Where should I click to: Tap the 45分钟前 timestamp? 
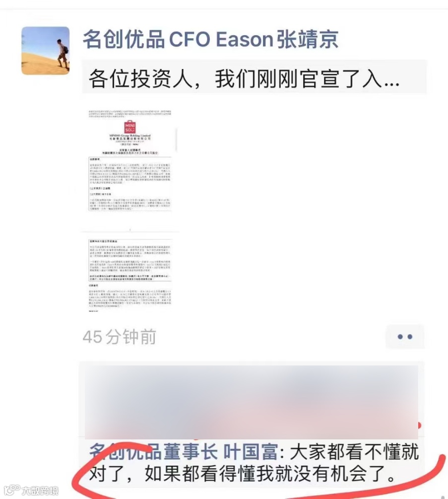pyautogui.click(x=119, y=337)
